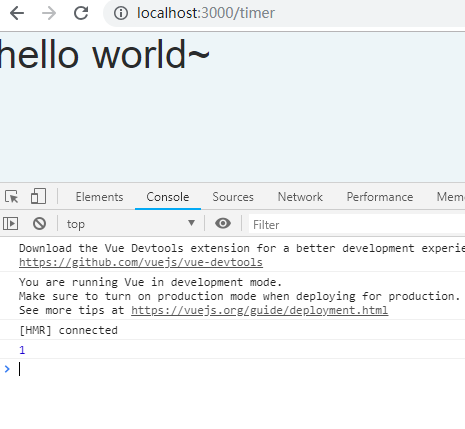This screenshot has height=429, width=465.
Task: Switch to the Elements tab
Action: point(99,197)
